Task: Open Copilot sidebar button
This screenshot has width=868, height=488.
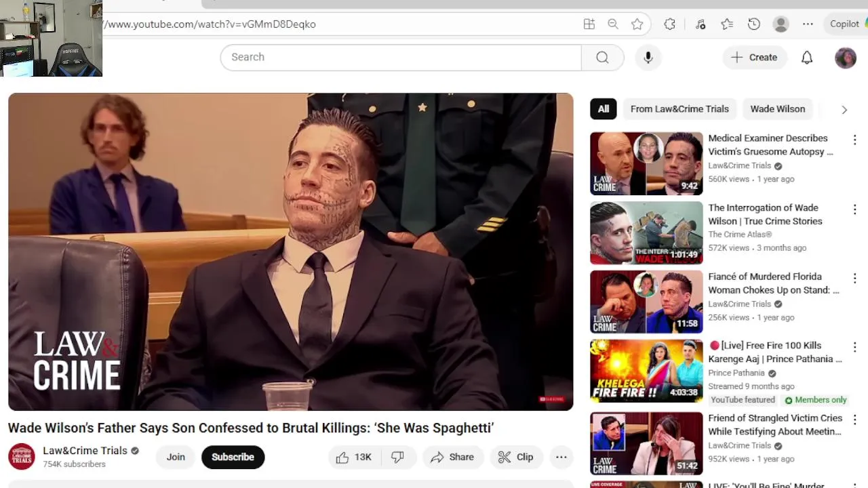Action: 845,24
